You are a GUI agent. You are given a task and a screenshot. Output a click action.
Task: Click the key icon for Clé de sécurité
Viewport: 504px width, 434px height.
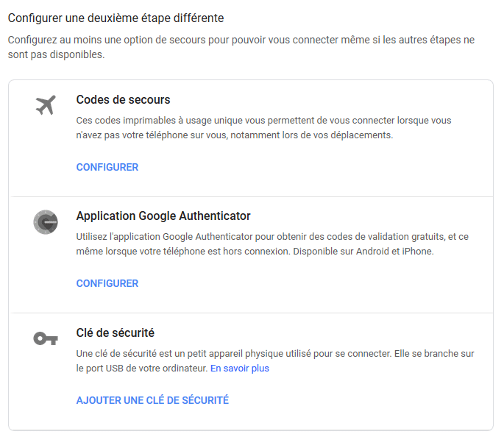point(46,338)
